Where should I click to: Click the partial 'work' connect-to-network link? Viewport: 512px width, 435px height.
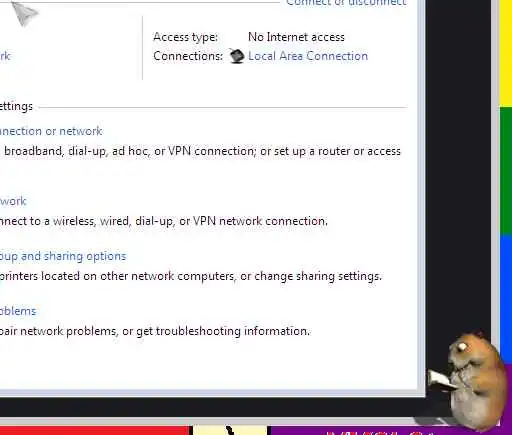click(13, 201)
